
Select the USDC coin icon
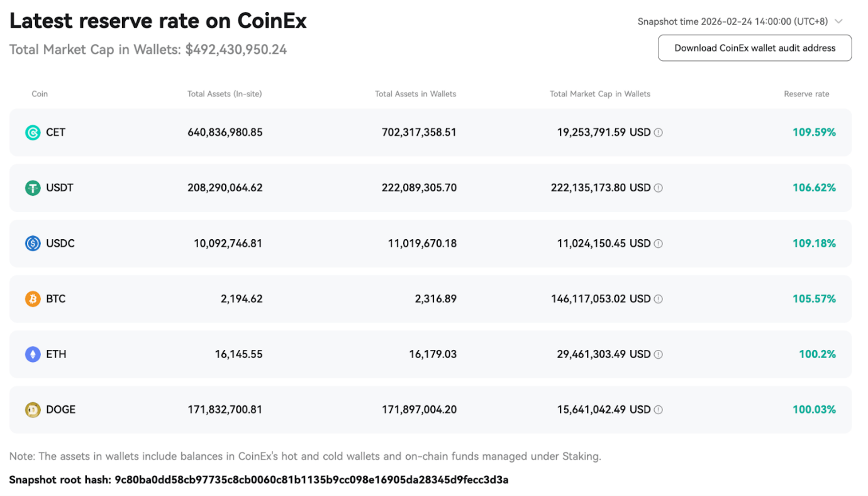32,243
